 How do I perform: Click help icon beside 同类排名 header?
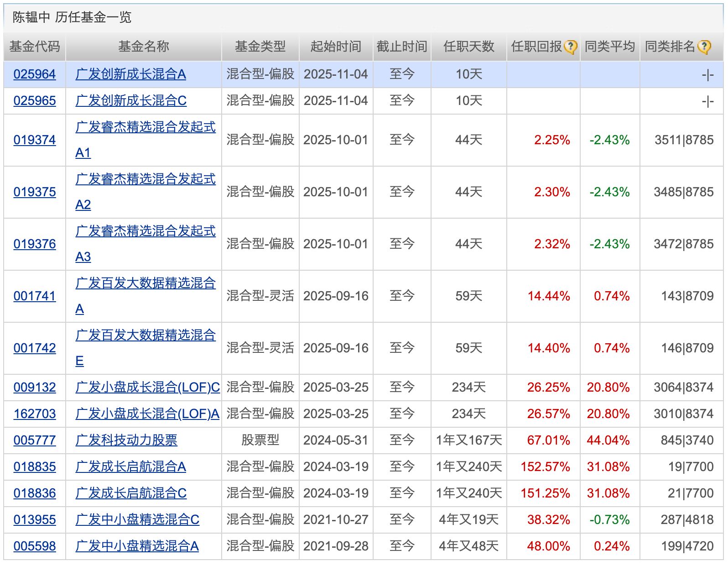[704, 47]
